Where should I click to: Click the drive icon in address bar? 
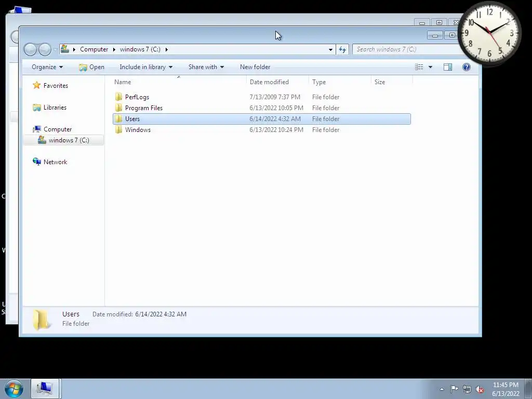pos(65,49)
